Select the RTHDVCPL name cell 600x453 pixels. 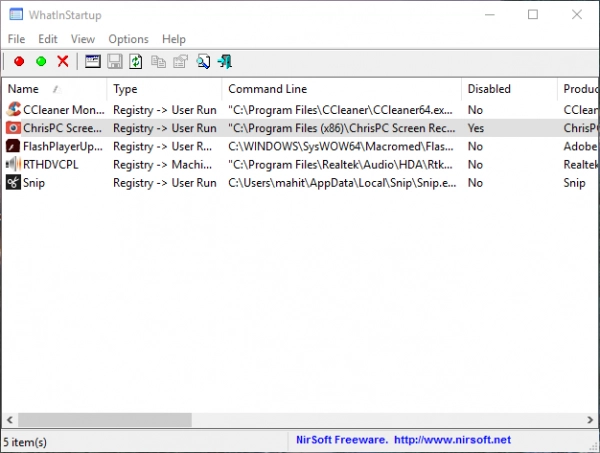coord(51,165)
